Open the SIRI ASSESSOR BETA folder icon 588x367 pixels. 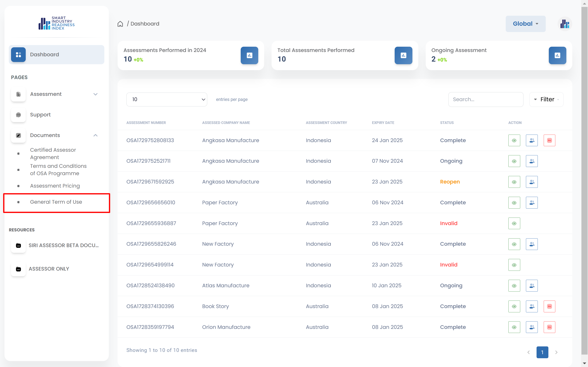tap(18, 245)
